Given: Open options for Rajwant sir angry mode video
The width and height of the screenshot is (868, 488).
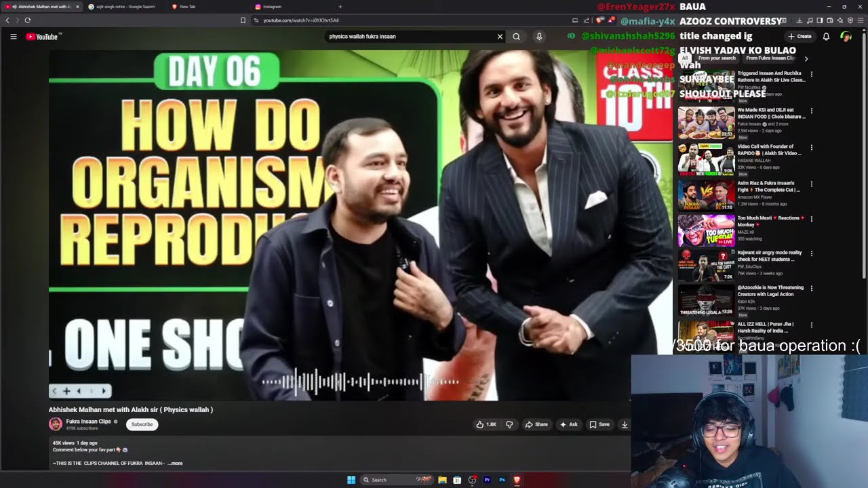Looking at the screenshot, I should tap(812, 253).
